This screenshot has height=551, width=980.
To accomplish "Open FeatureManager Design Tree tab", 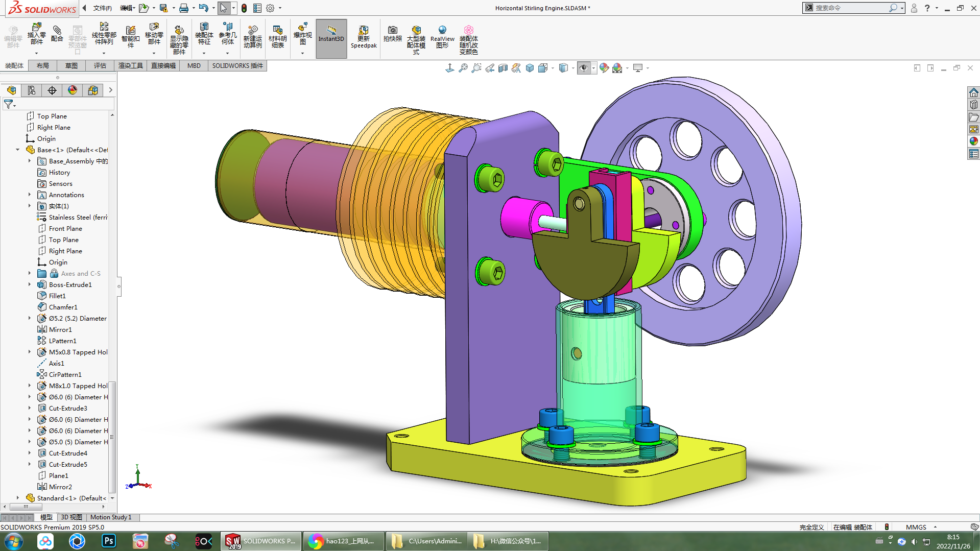I will pyautogui.click(x=11, y=90).
